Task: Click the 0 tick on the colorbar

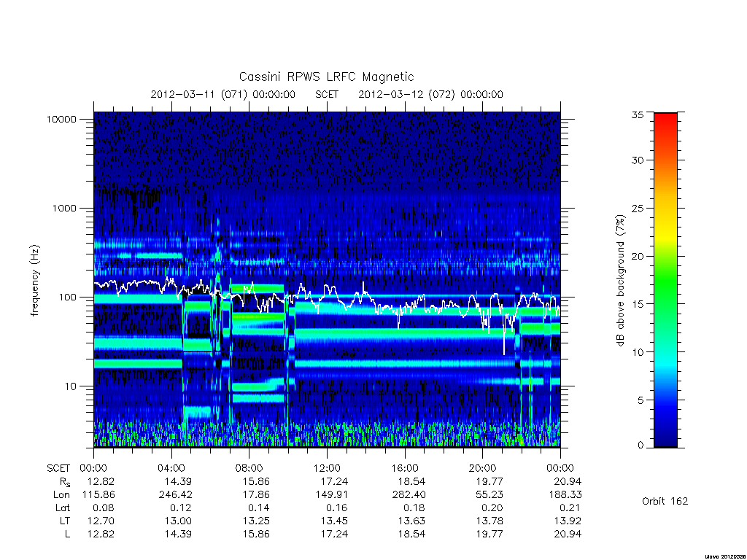Action: (640, 446)
